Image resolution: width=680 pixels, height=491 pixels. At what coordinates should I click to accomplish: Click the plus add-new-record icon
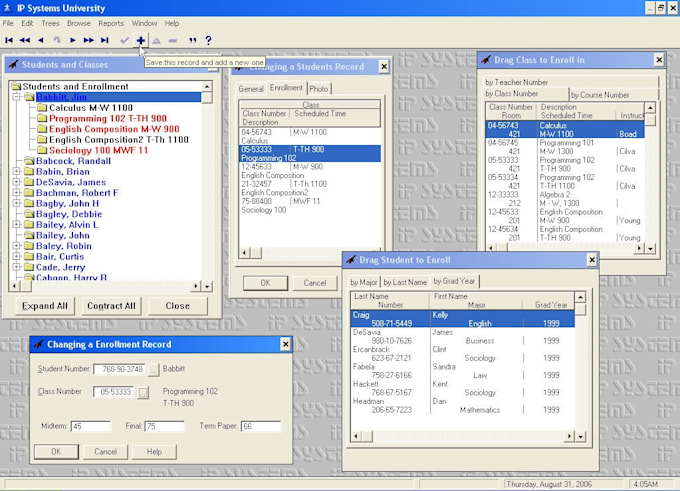click(x=141, y=40)
